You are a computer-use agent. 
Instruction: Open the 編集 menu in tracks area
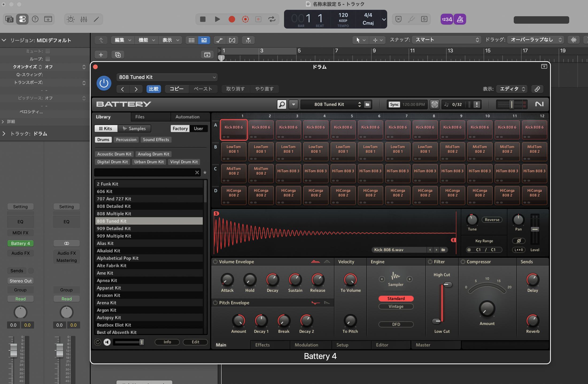[x=122, y=40]
